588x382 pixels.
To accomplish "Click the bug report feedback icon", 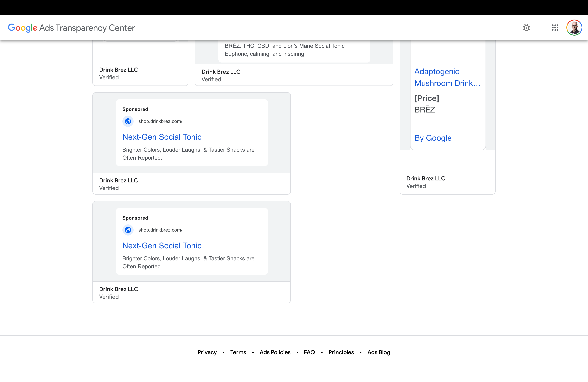I will [526, 28].
